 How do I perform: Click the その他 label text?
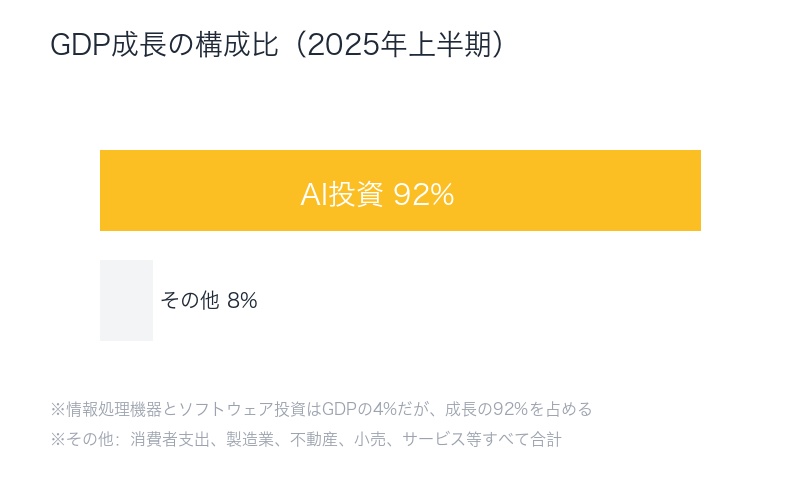click(x=189, y=300)
